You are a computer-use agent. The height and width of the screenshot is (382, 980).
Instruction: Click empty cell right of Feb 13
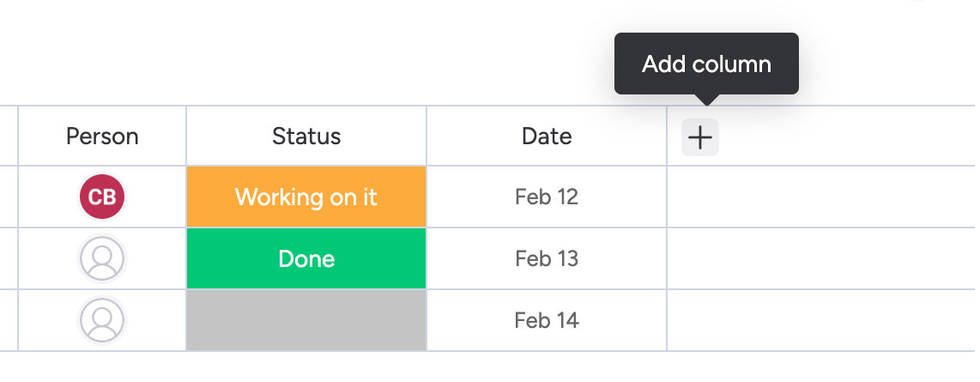(820, 258)
